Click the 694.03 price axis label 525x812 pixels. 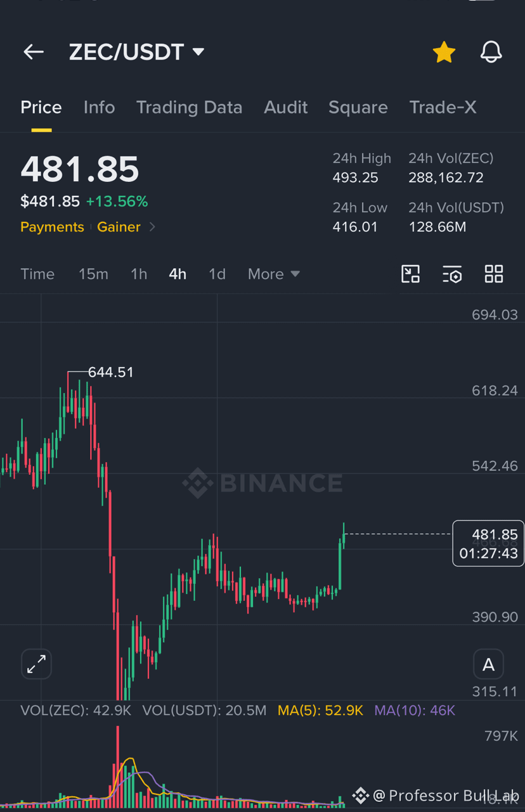495,315
